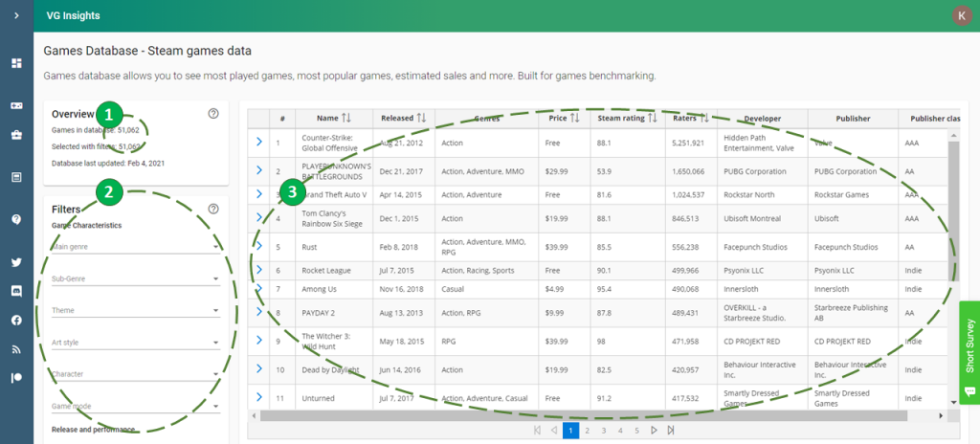This screenshot has height=444, width=980.
Task: Sort table by Raters column
Action: 703,119
